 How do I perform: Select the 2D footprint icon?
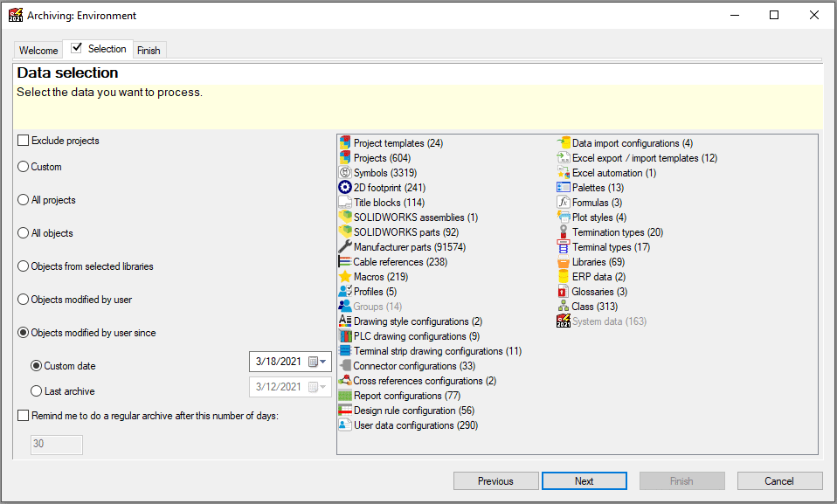click(344, 188)
